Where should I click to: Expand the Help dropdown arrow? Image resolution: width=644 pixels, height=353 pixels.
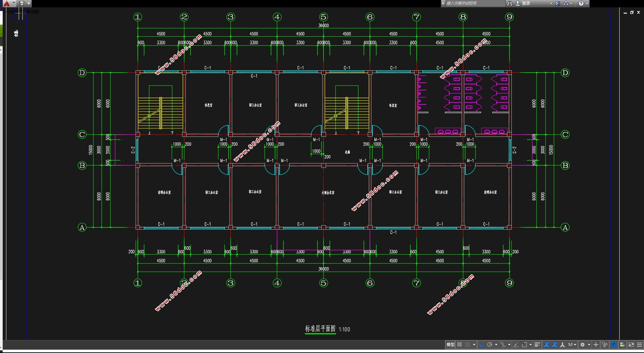[x=587, y=3]
